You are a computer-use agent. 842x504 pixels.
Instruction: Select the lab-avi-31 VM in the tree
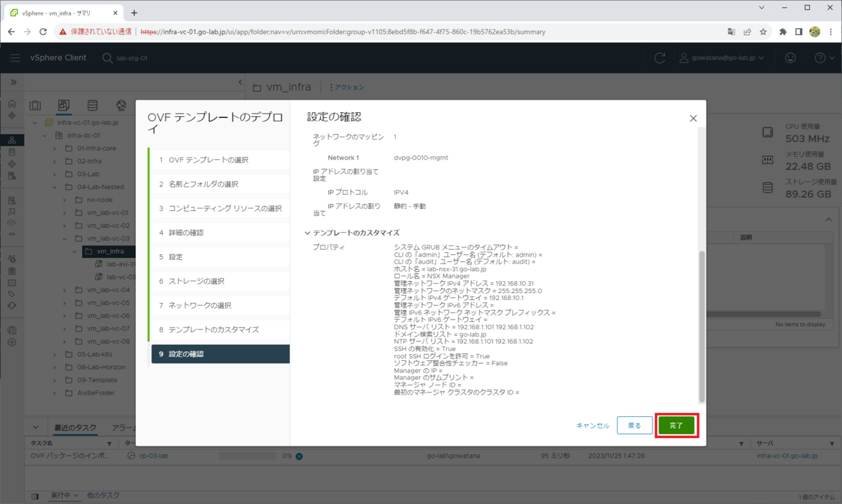click(121, 264)
